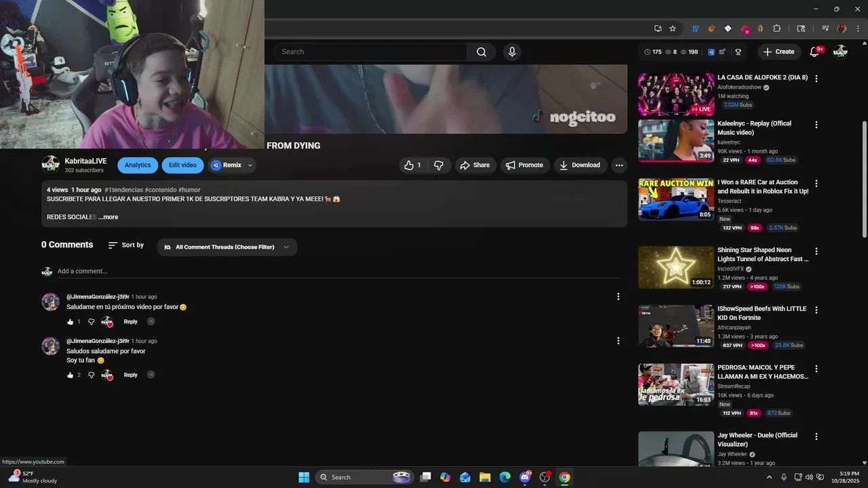Like the 'Saludame en tú próximo video' comment
Viewport: 868px width, 488px height.
pyautogui.click(x=70, y=322)
